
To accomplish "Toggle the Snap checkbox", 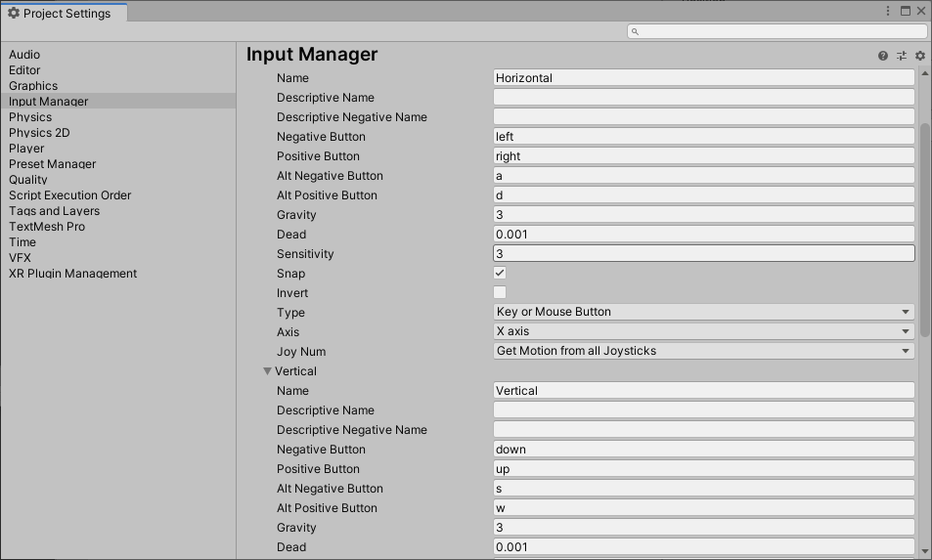I will (500, 274).
